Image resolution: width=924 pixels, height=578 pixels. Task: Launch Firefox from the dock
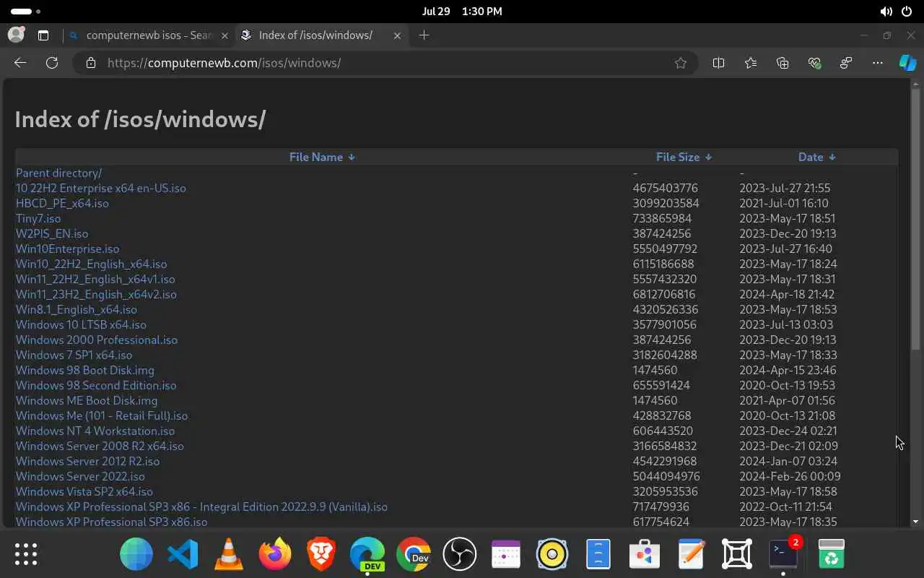pyautogui.click(x=275, y=554)
